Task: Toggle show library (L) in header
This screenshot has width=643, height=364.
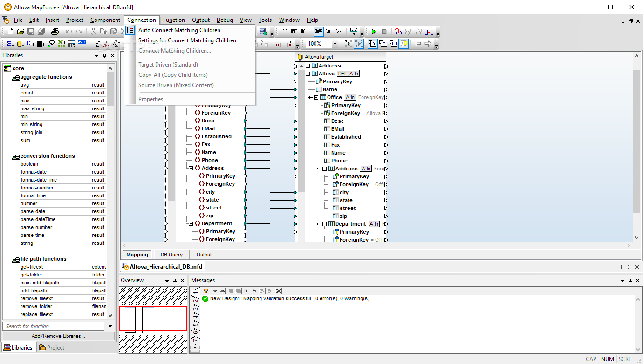Action: (x=393, y=44)
